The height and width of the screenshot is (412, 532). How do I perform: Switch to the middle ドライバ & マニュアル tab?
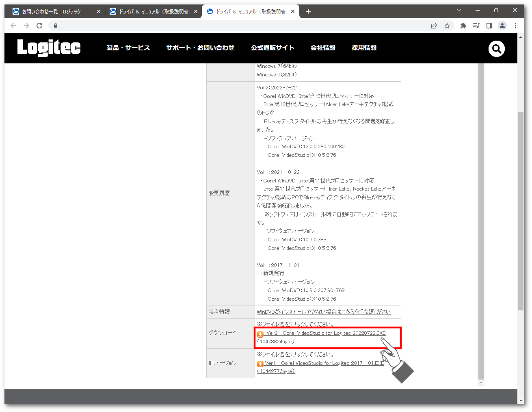click(149, 12)
